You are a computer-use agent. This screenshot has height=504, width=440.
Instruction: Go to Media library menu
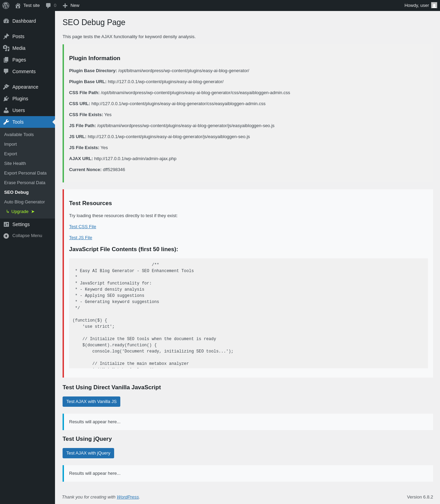tap(27, 48)
